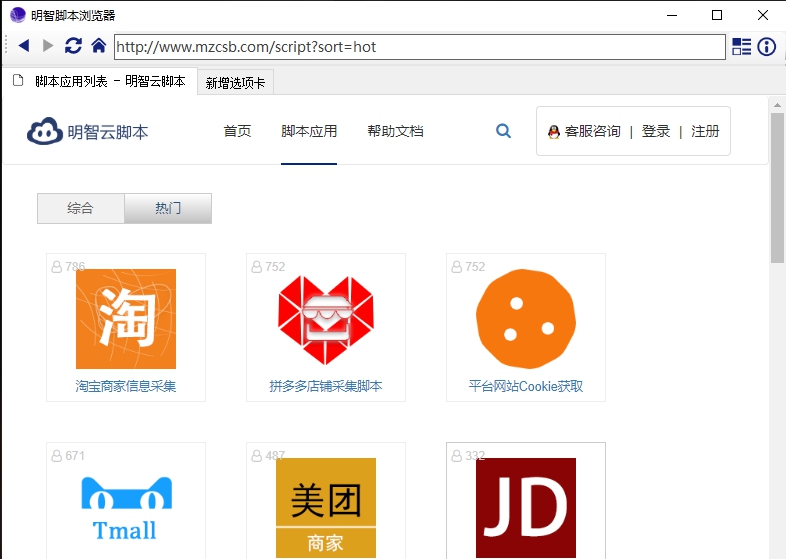Click the 明智脚本浏览器 title bar app icon
The image size is (786, 559).
point(18,15)
